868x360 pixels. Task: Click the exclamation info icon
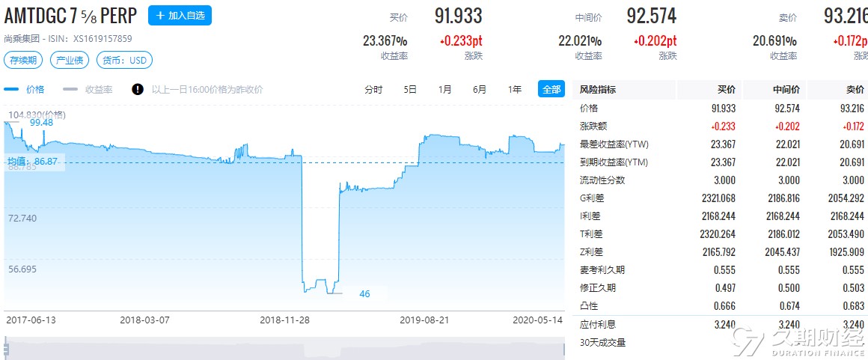(137, 89)
